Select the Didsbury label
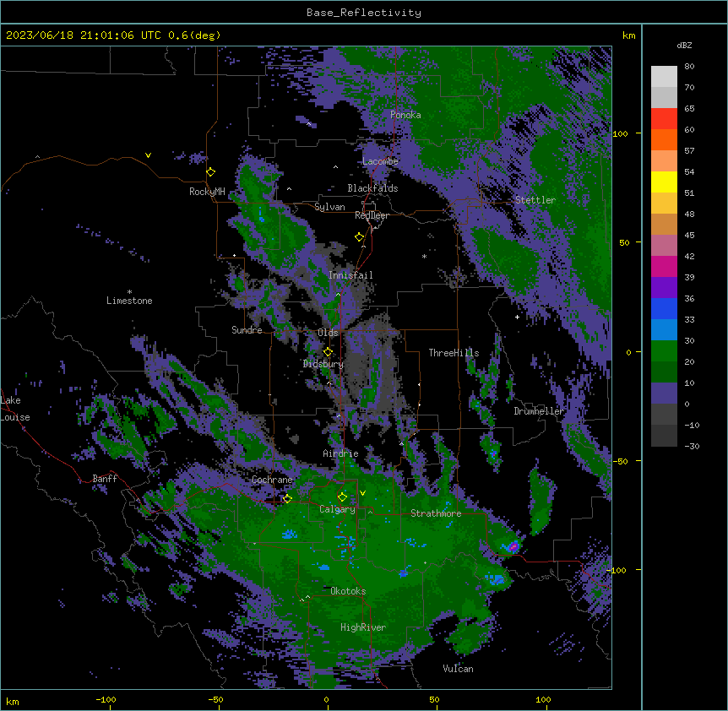This screenshot has height=711, width=728. pos(323,364)
